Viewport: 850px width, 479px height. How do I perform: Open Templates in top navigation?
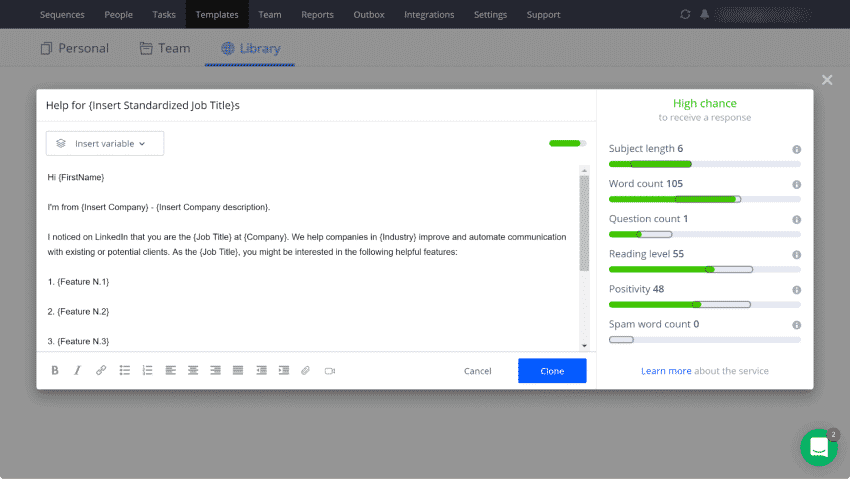pyautogui.click(x=217, y=15)
